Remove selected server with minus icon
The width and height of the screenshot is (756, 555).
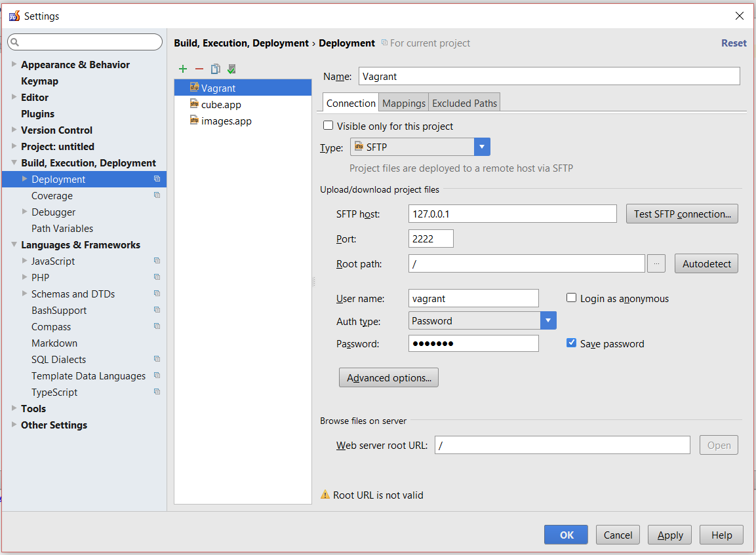[x=199, y=69]
